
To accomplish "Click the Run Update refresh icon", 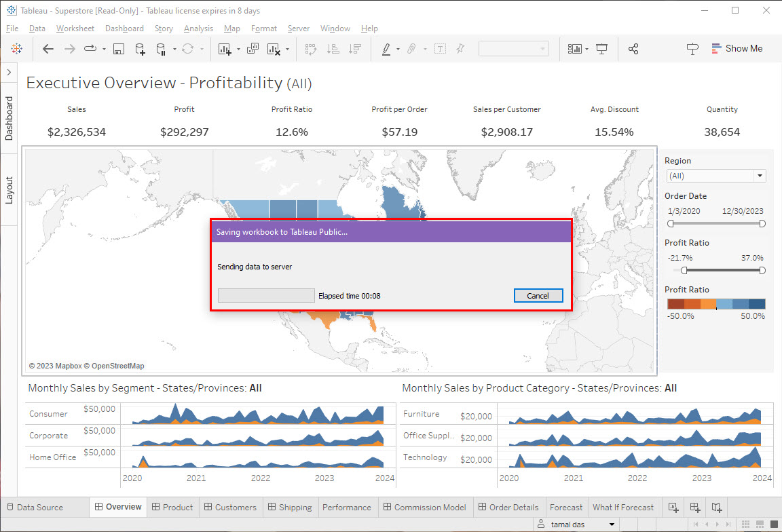I will coord(187,49).
